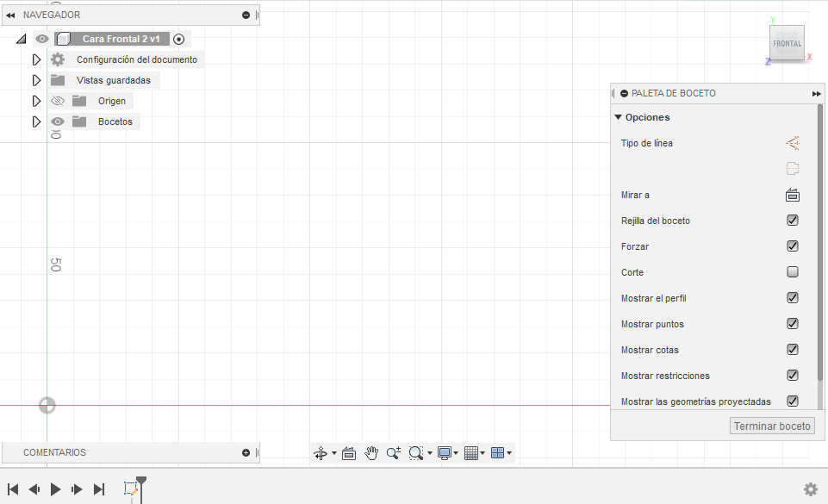This screenshot has width=828, height=504.
Task: Uncheck Mostrar puntos checkbox
Action: pyautogui.click(x=793, y=324)
